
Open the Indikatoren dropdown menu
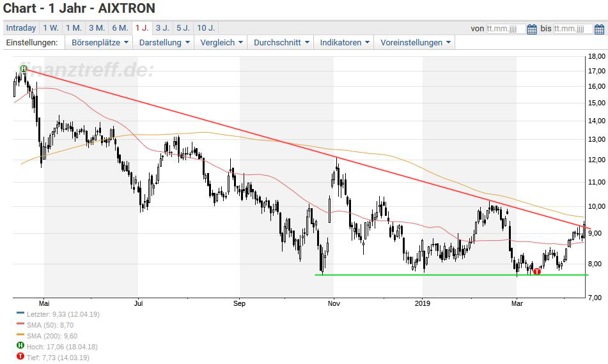345,43
